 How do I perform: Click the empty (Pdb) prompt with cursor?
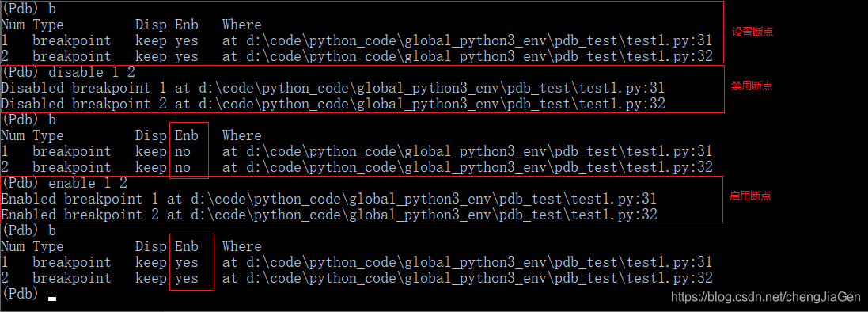(x=28, y=294)
